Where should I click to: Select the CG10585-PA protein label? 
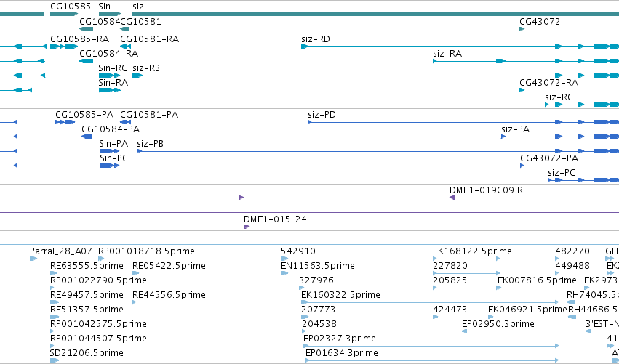84,115
